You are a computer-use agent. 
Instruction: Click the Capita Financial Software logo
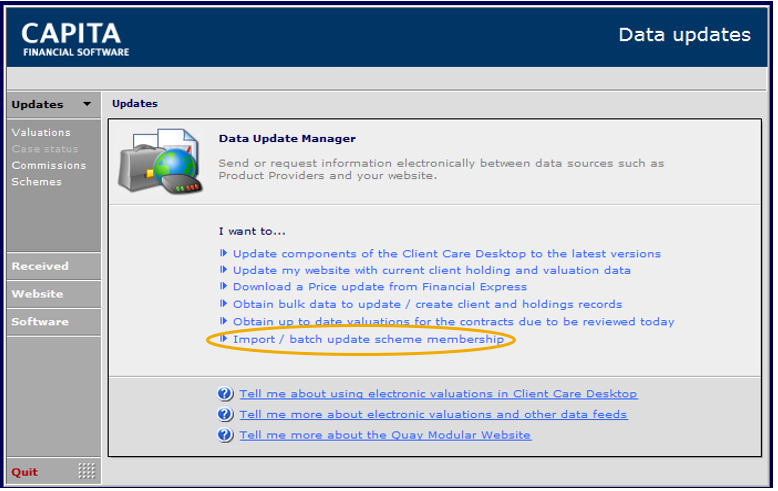[x=75, y=39]
